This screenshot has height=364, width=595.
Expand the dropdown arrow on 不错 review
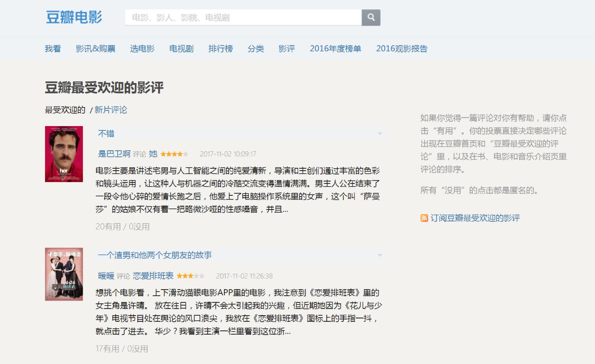380,134
